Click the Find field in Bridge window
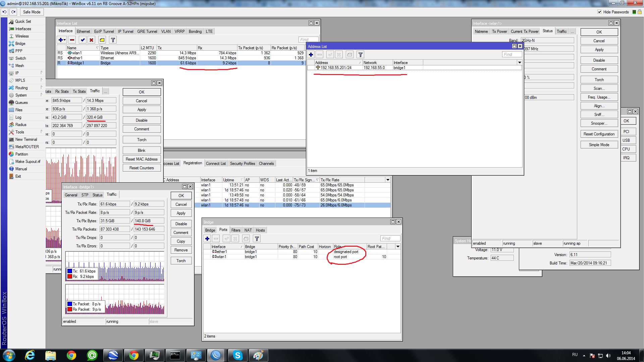 390,238
